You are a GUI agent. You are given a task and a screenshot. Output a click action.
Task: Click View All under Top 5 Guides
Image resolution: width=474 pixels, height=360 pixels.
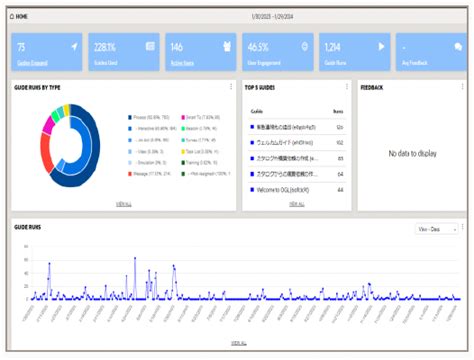(297, 204)
